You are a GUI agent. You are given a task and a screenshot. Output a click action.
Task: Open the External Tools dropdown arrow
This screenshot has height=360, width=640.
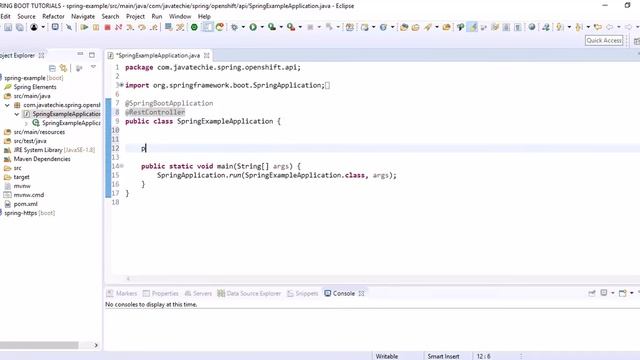[300, 27]
